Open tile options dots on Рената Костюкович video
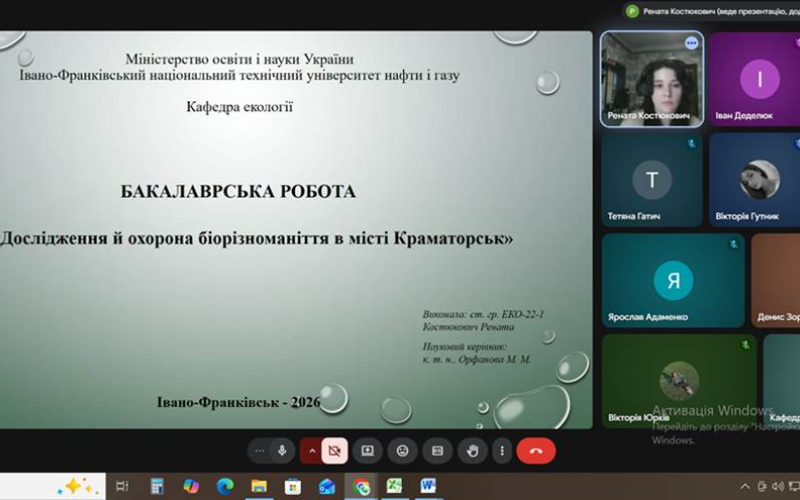Screen dimensions: 800x500 tap(691, 43)
